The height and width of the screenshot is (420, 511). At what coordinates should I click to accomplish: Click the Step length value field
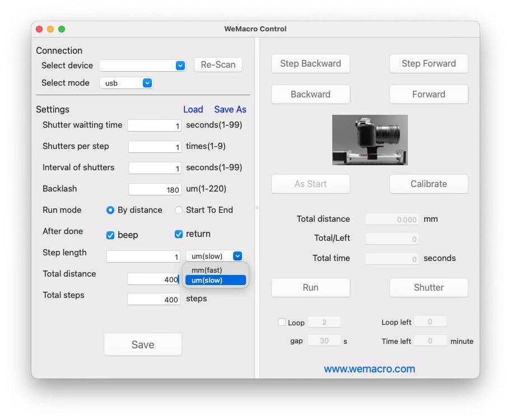pos(143,256)
